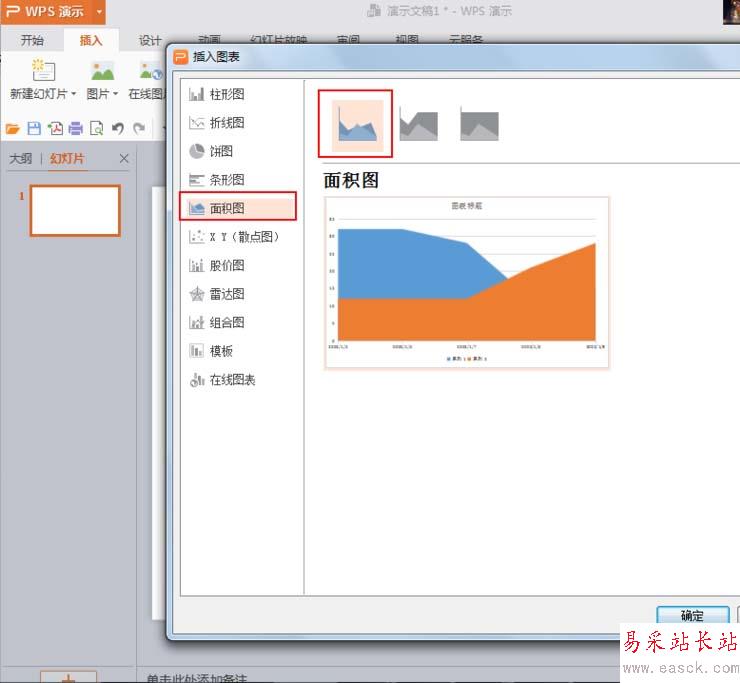Click the undo arrow icon
Viewport: 740px width, 683px height.
pos(118,128)
